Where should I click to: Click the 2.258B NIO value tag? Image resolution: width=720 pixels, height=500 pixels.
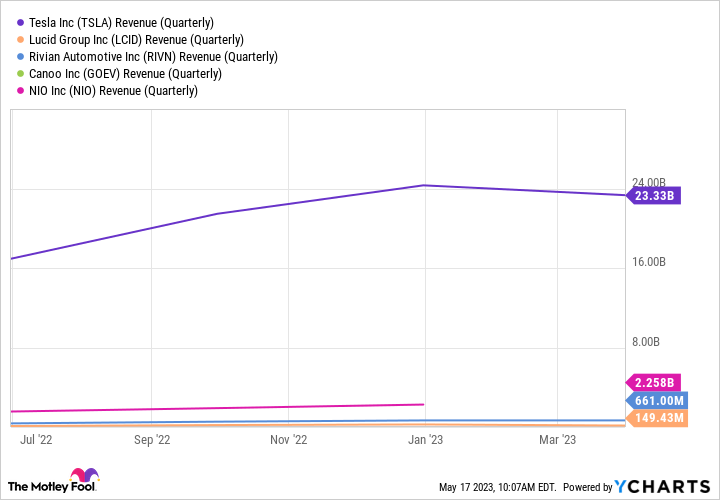point(653,382)
